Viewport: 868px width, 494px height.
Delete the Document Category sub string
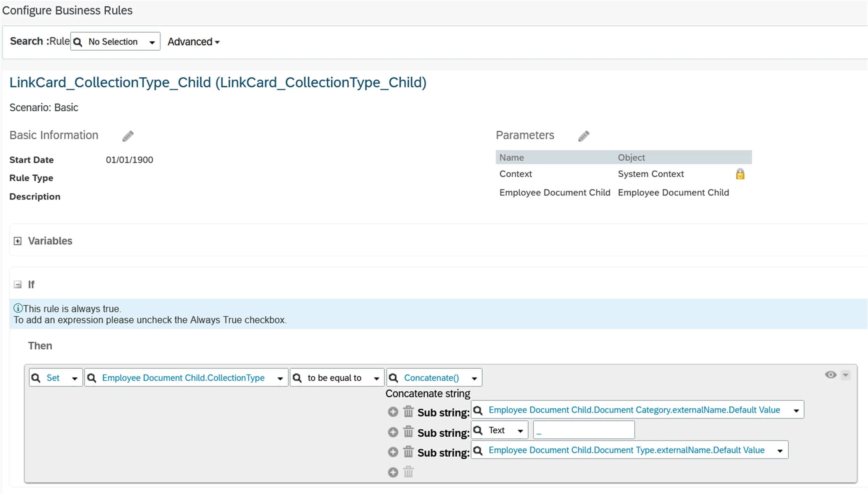(408, 412)
